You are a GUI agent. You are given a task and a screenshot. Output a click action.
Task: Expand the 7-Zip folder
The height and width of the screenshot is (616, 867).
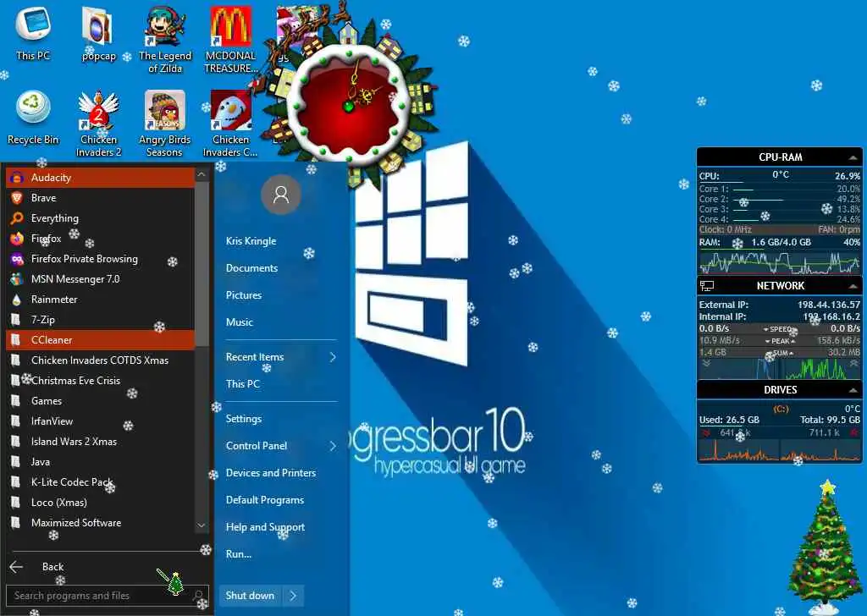100,319
